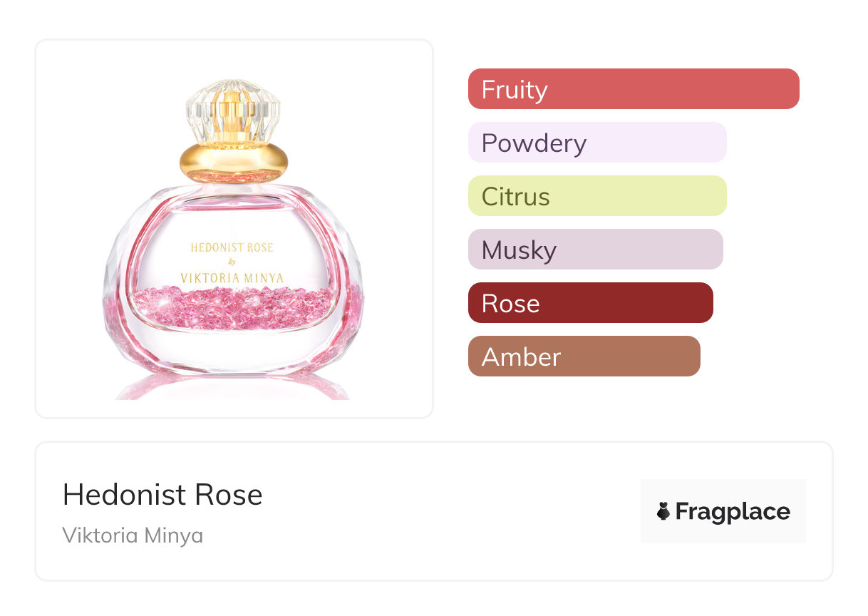
Task: Click the empty space in the title card
Action: (442, 511)
